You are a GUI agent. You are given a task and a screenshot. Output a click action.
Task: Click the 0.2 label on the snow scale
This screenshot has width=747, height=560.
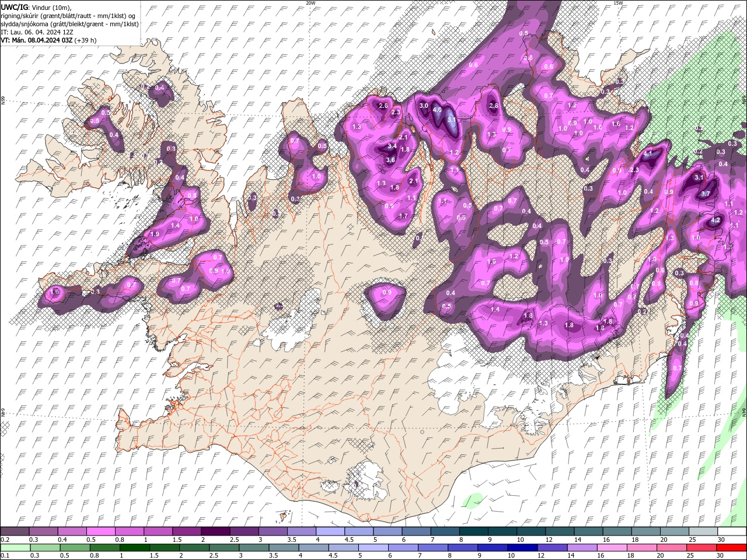tap(5, 540)
